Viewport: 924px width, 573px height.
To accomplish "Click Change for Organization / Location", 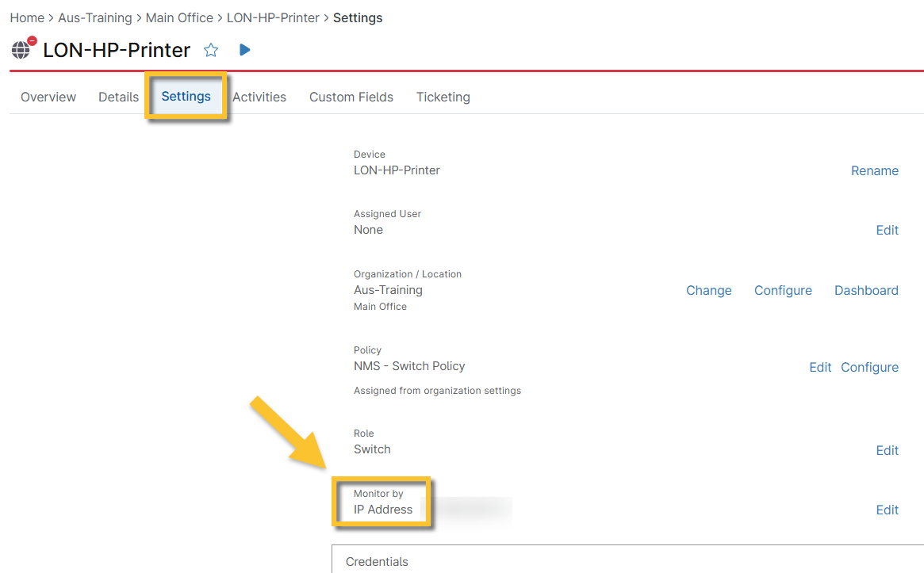I will click(x=708, y=290).
